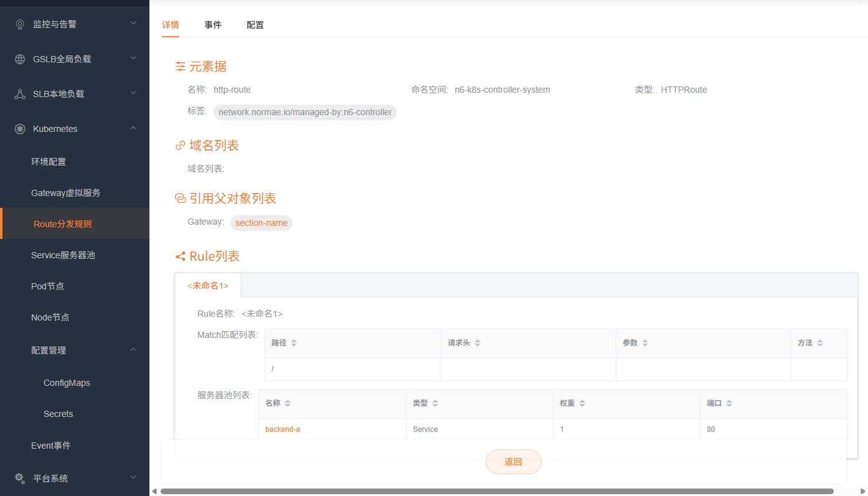Viewport: 868px width, 496px height.
Task: Click the monitoring and alerts location icon
Action: tap(20, 24)
